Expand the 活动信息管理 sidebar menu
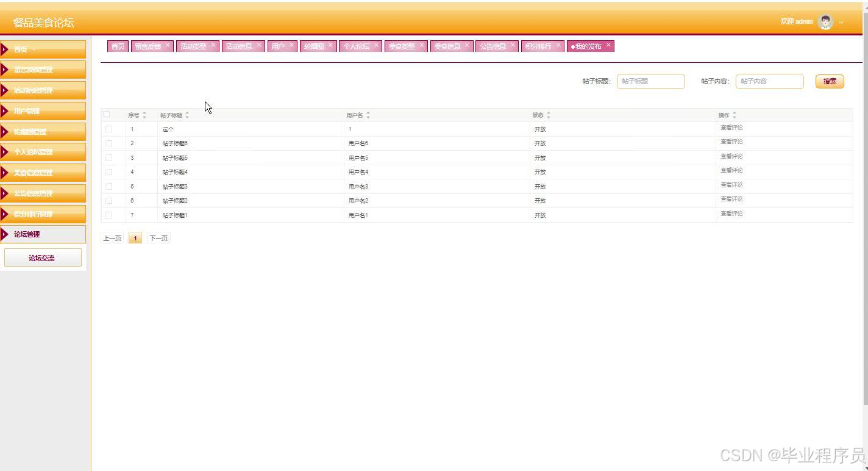Screen dimensions: 868x471 pyautogui.click(x=43, y=90)
